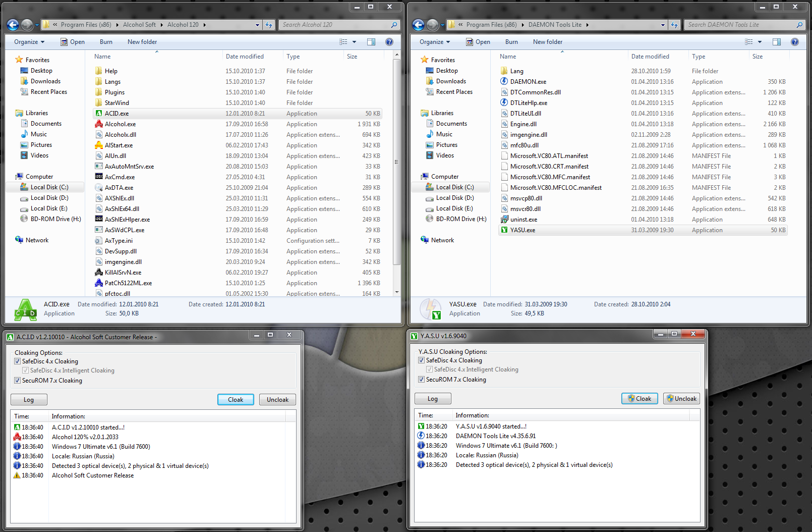Viewport: 812px width, 532px height.
Task: Click Burn in DAEMON Tools Lite explorer toolbar
Action: [x=511, y=42]
